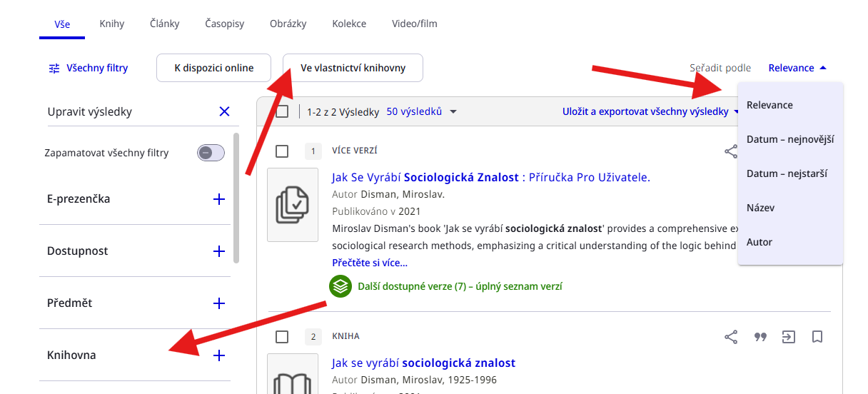Viewport: 868px width, 394px height.
Task: Click the Publikováno v 2021 text
Action: (x=376, y=211)
